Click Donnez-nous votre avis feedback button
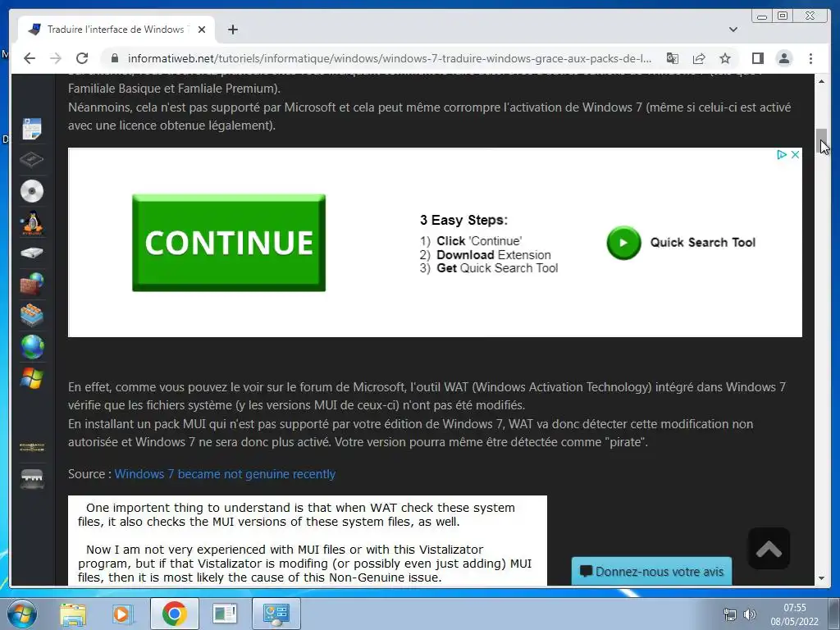The width and height of the screenshot is (840, 630). 651,572
